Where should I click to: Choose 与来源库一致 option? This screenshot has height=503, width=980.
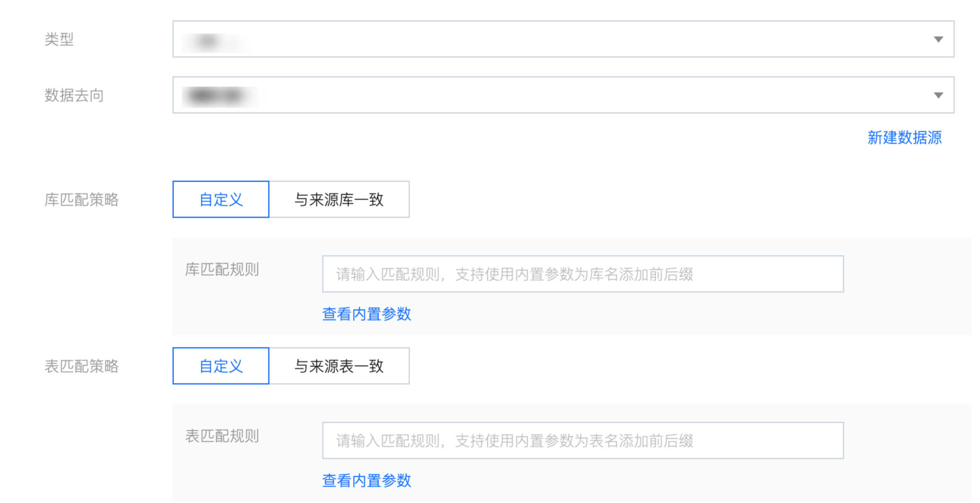339,199
